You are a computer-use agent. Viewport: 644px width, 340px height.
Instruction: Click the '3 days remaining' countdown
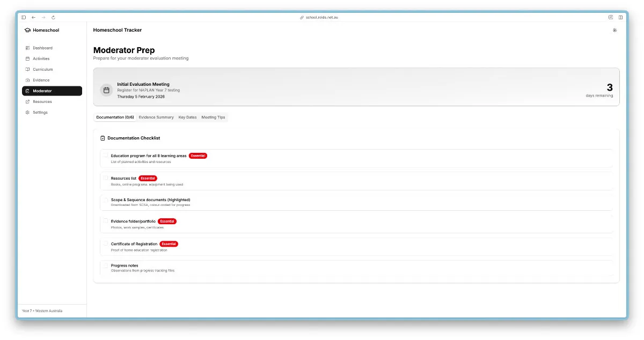click(602, 90)
